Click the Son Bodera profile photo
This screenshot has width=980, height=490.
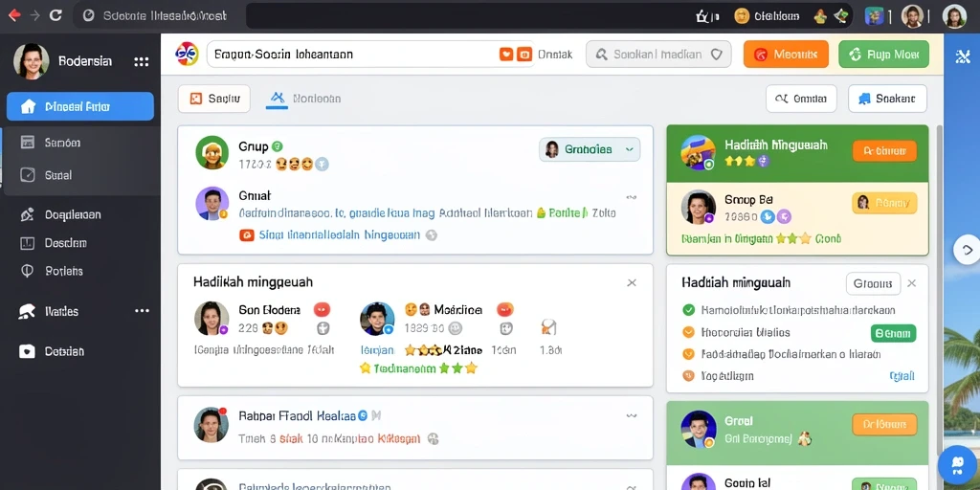click(x=212, y=318)
